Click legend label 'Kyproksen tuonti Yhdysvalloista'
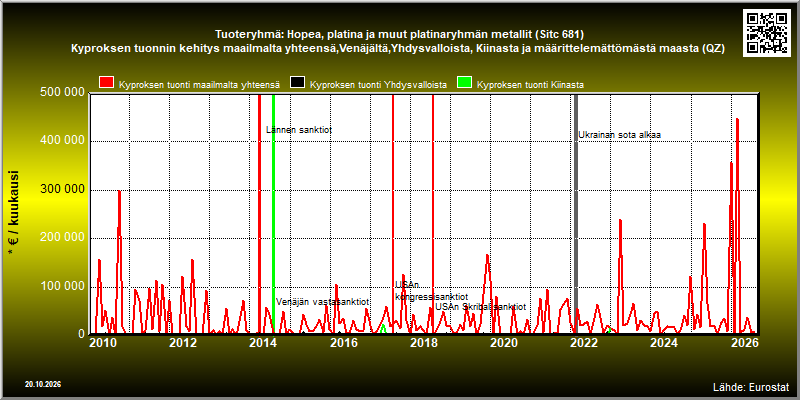800x400 pixels. pos(379,85)
